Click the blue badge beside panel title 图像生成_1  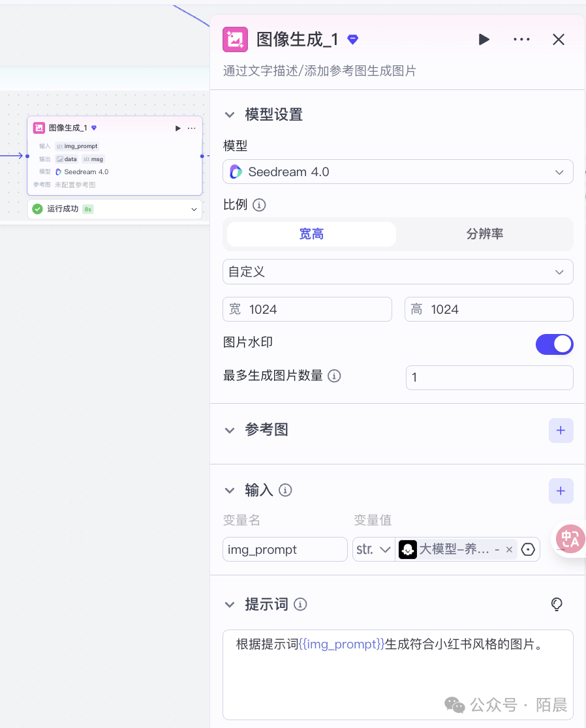(x=353, y=40)
